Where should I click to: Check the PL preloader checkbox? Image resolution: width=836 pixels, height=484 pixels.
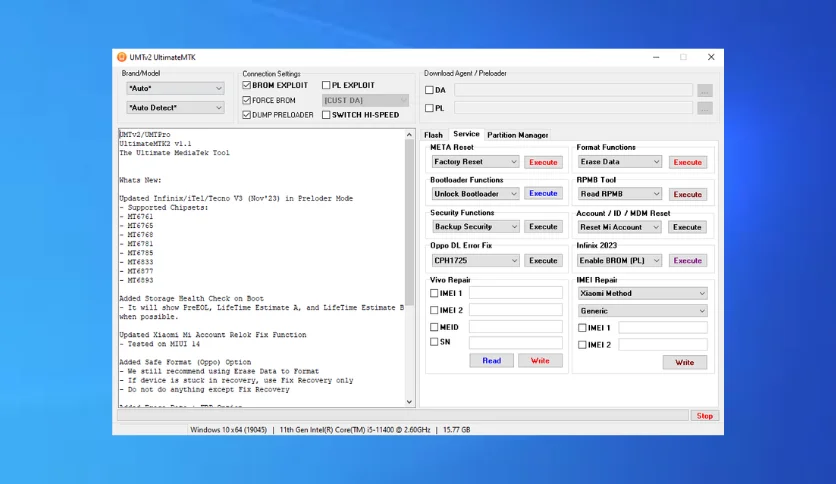point(429,108)
